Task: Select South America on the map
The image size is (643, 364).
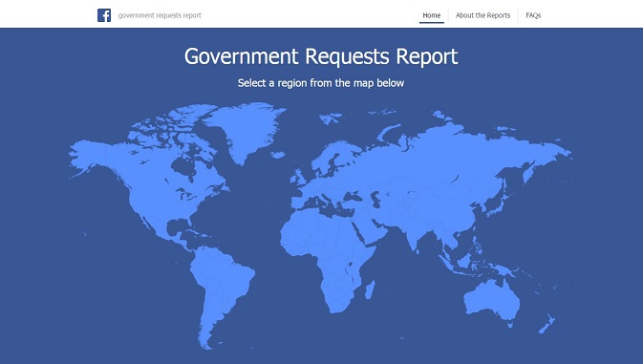Action: pos(220,287)
